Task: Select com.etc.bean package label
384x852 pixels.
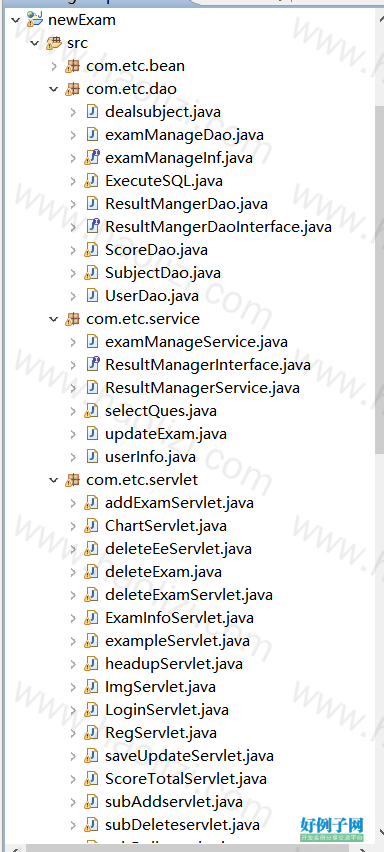Action: 135,66
